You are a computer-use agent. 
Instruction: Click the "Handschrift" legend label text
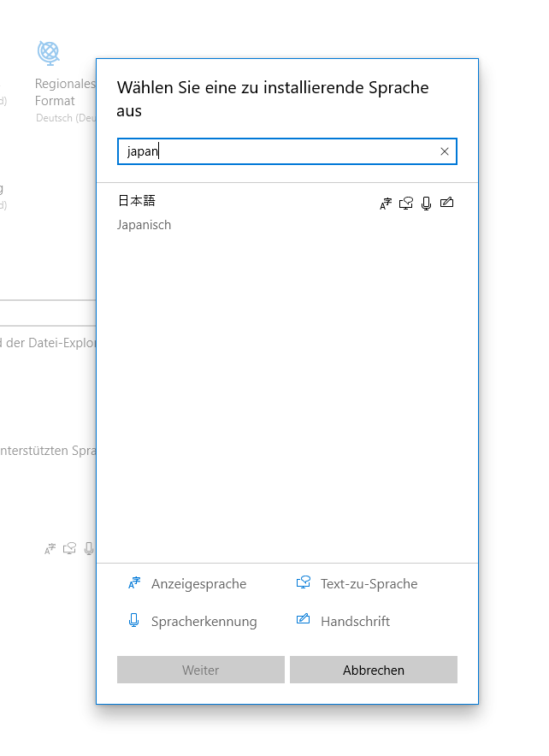click(355, 622)
